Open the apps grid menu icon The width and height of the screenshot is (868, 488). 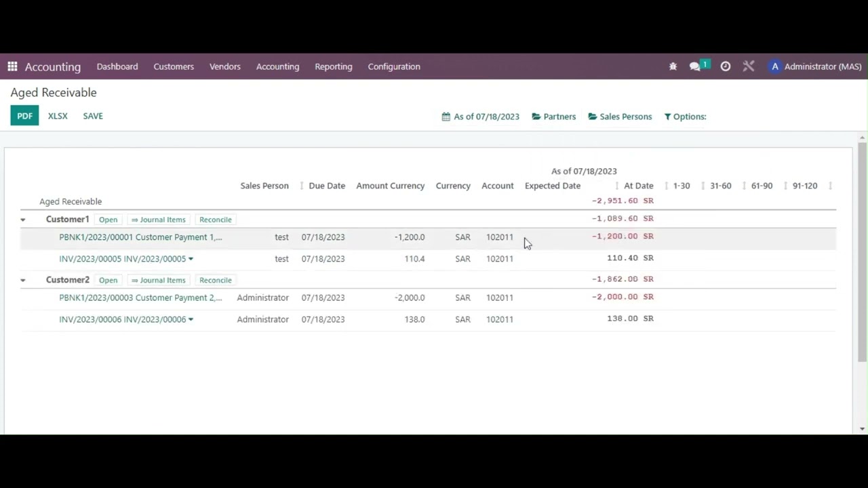(x=12, y=66)
